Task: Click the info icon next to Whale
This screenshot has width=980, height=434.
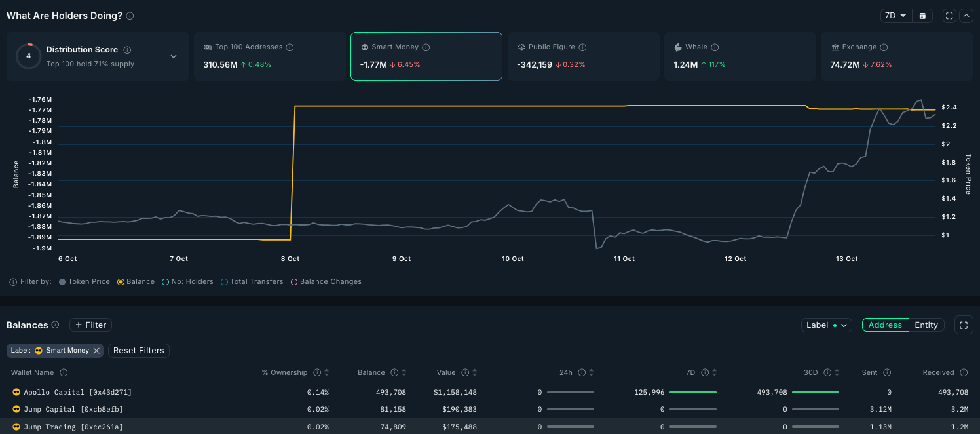Action: point(715,47)
